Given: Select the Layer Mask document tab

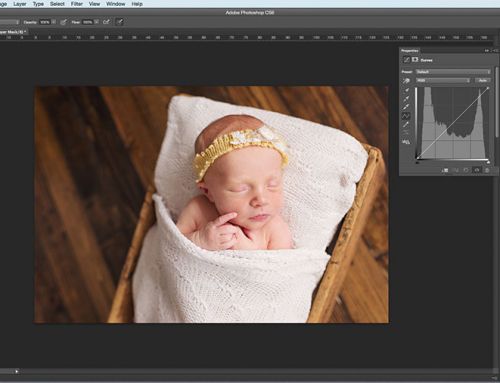Looking at the screenshot, I should click(x=13, y=32).
